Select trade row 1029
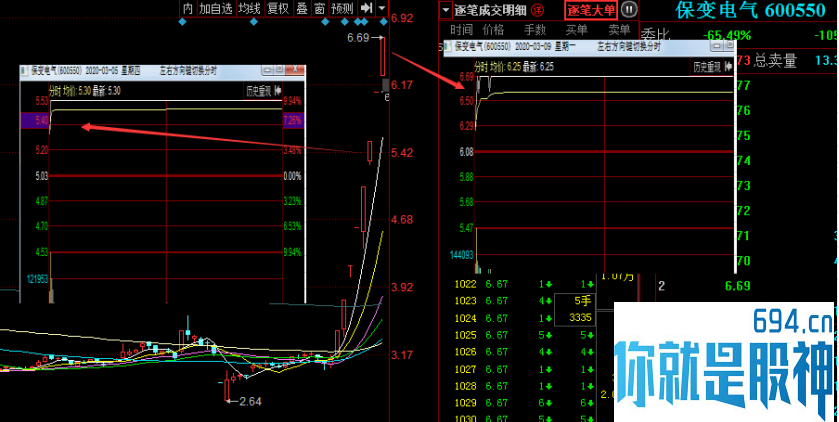The width and height of the screenshot is (839, 422). [524, 403]
